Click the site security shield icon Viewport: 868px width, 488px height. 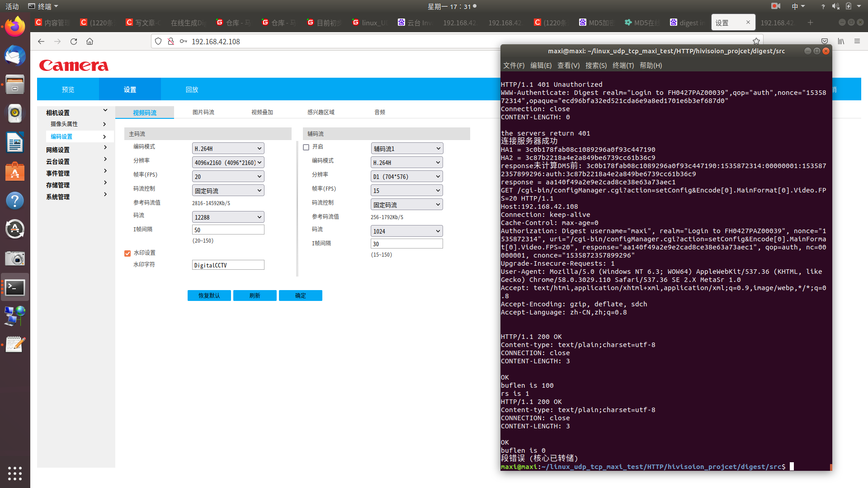158,41
